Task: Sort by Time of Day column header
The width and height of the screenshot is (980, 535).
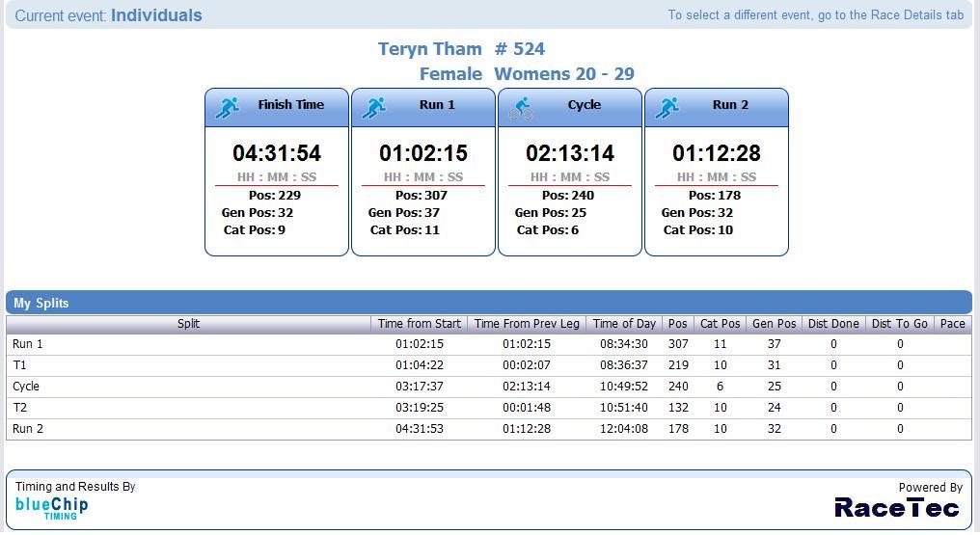Action: click(624, 324)
